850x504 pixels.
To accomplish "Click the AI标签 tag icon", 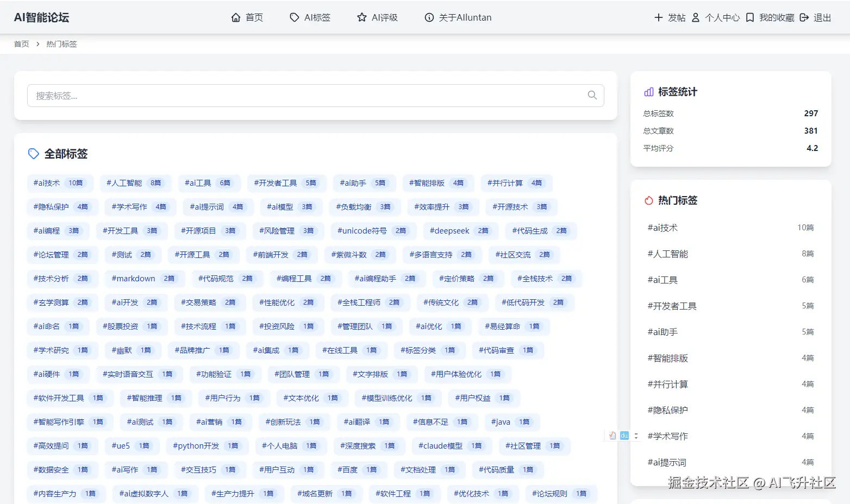I will [x=295, y=17].
